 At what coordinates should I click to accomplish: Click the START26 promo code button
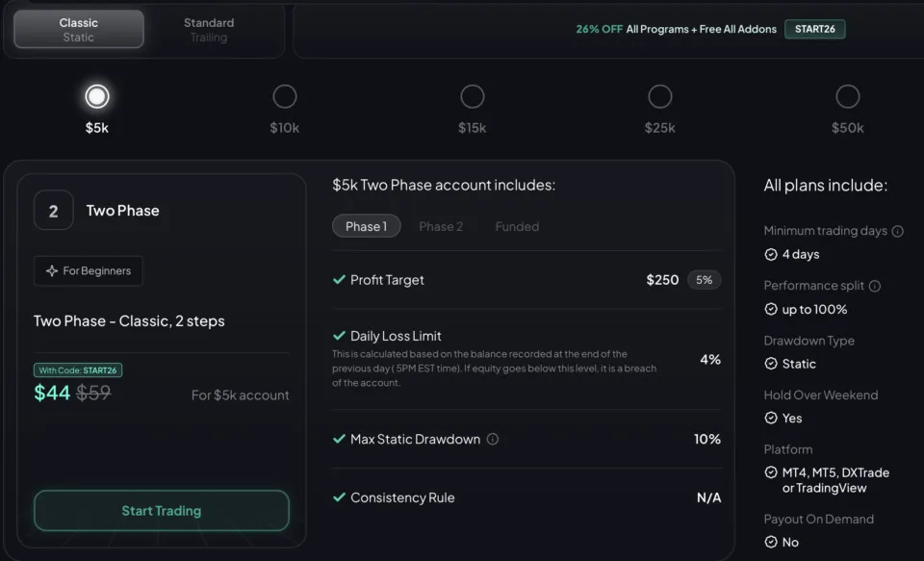point(814,29)
